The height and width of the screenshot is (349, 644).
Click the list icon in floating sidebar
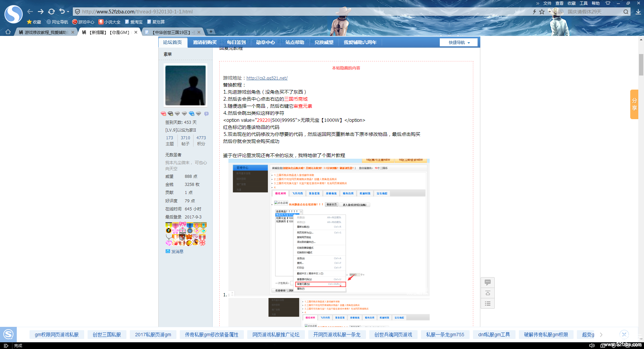tap(488, 304)
